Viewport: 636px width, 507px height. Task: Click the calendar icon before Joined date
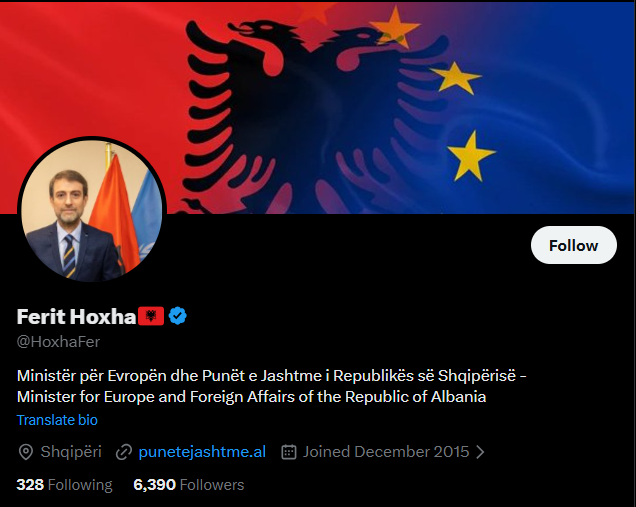click(289, 452)
